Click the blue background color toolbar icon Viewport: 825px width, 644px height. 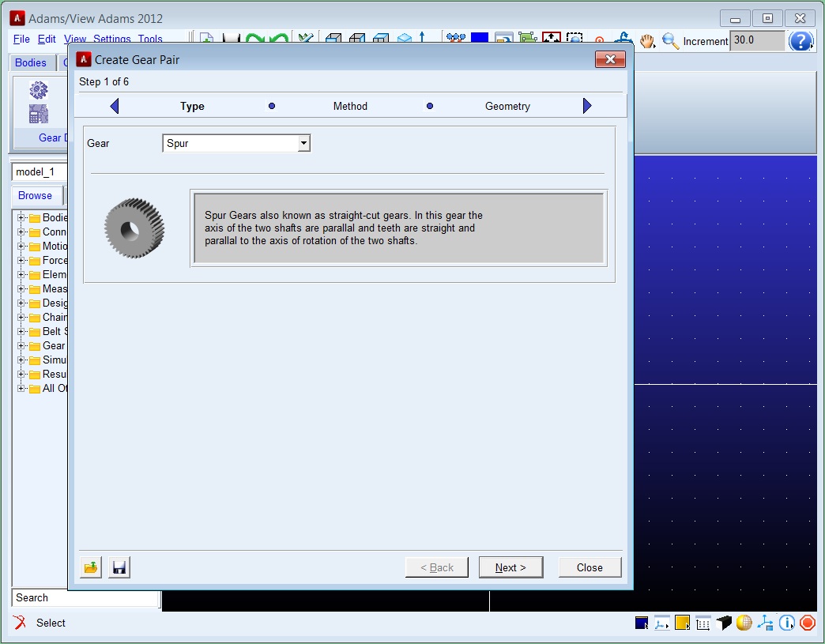pos(480,39)
